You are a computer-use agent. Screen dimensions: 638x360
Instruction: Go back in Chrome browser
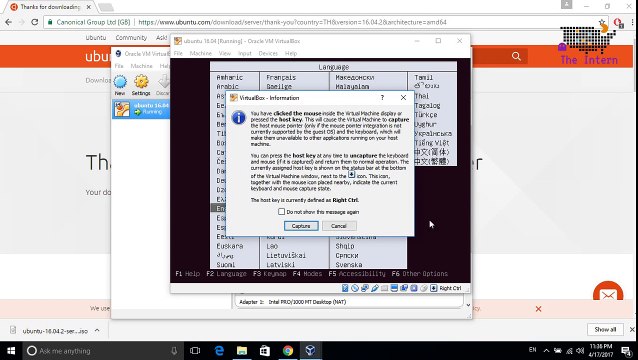click(9, 22)
